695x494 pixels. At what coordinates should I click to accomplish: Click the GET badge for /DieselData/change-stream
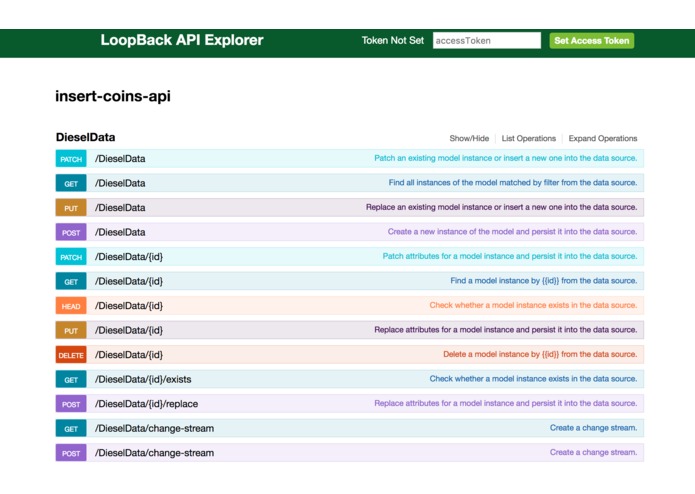click(x=71, y=428)
